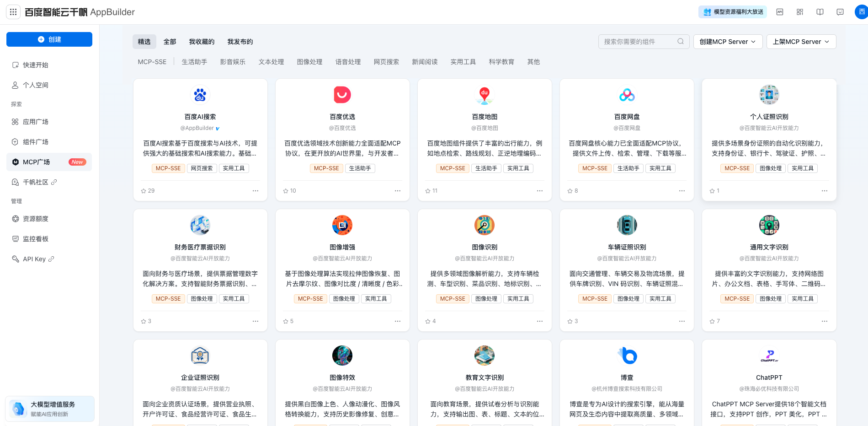Switch to the 精选 tab

144,42
